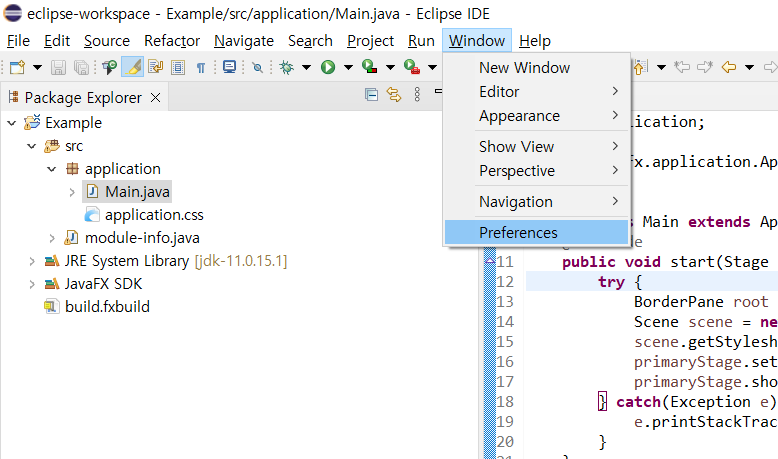Open the Help menu
The width and height of the screenshot is (778, 459).
(535, 41)
